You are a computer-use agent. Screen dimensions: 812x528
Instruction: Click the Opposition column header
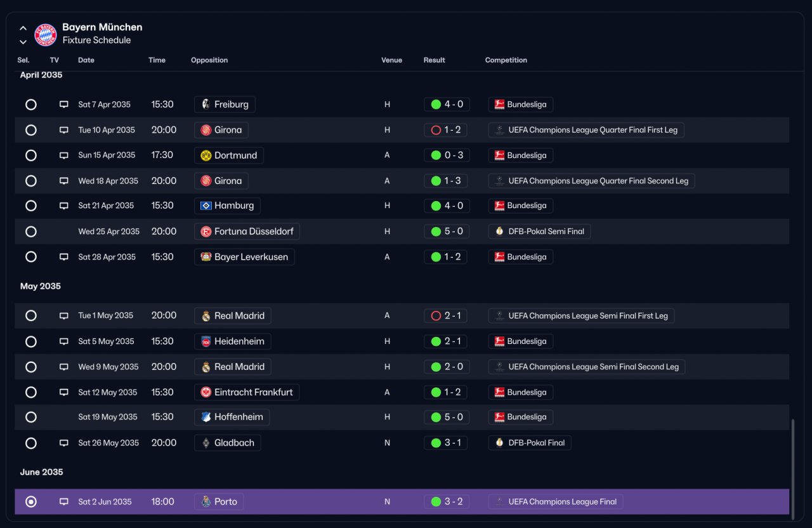click(x=209, y=60)
